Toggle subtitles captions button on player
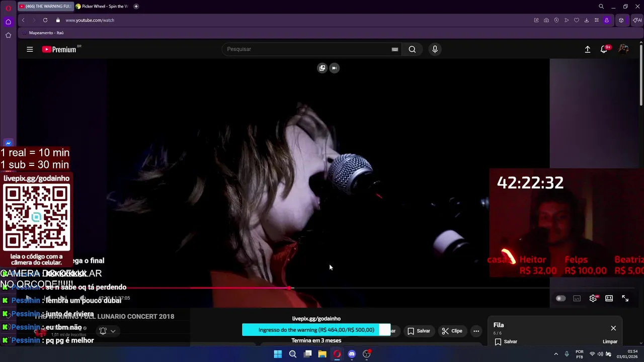Viewport: 644px width, 362px height. (577, 298)
